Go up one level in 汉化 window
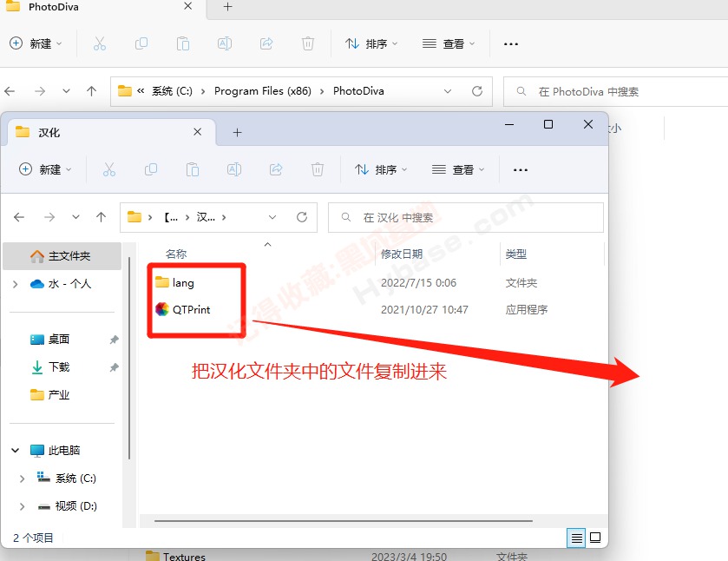 [102, 217]
